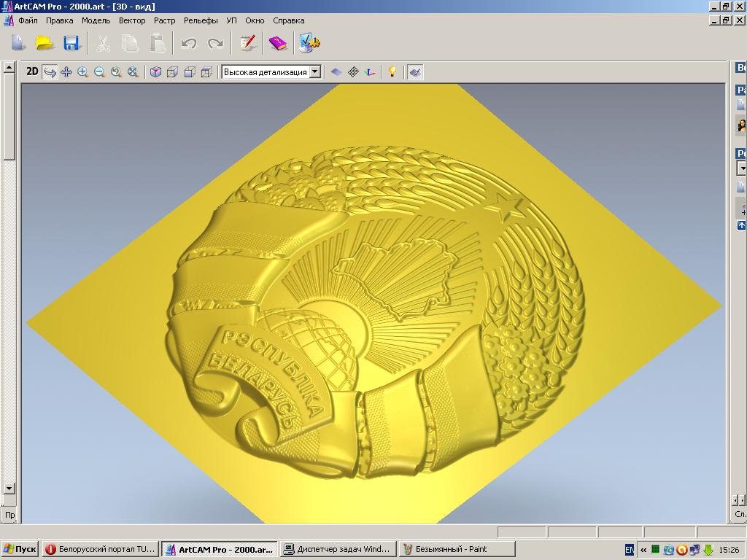Open the Правка menu
747x560 pixels.
click(x=60, y=20)
